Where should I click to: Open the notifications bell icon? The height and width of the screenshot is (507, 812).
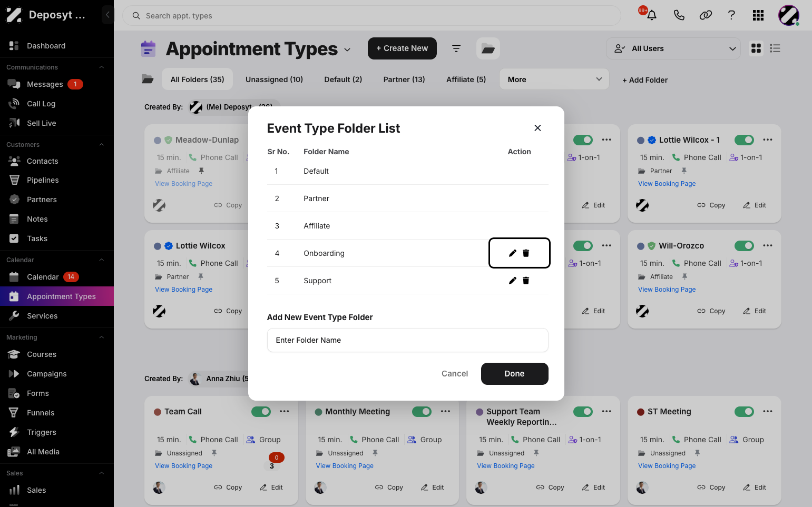(652, 15)
